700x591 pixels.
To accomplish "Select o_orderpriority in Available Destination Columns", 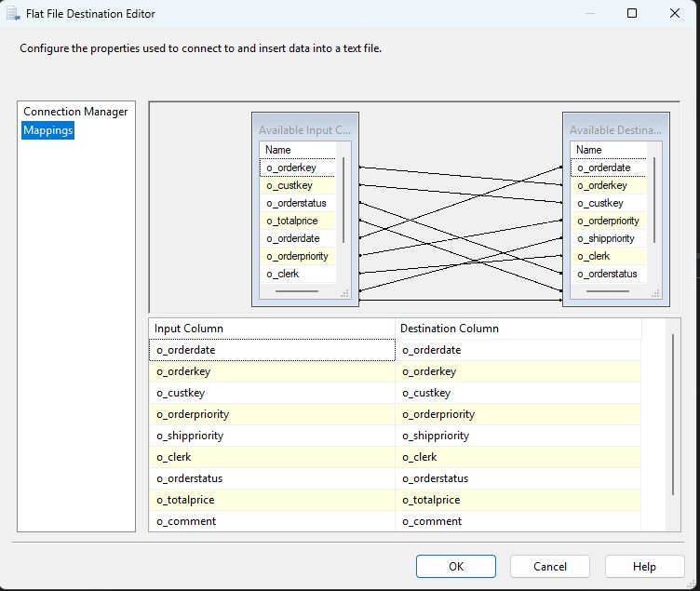I will tap(608, 221).
